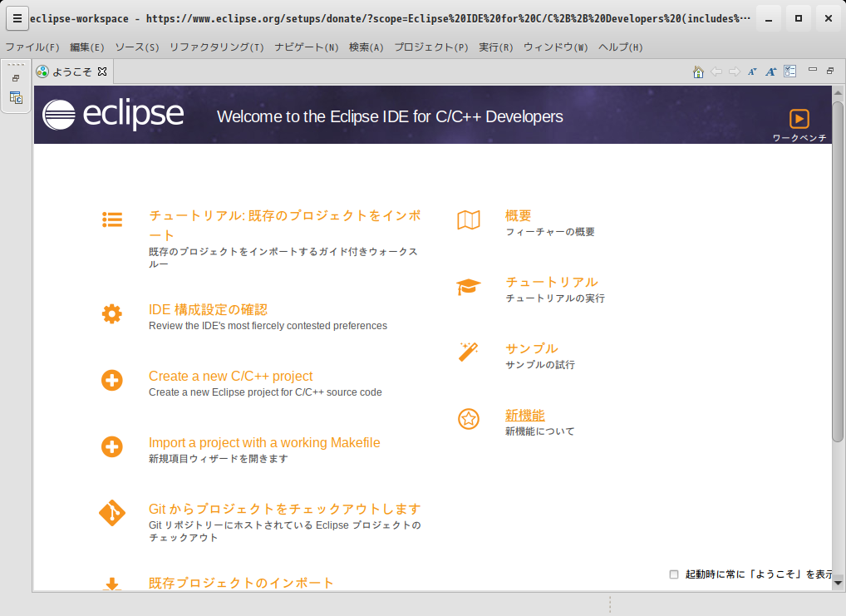Screen dimensions: 846x616
Task: Click 'フィーチャーの概要' description
Action: point(550,232)
